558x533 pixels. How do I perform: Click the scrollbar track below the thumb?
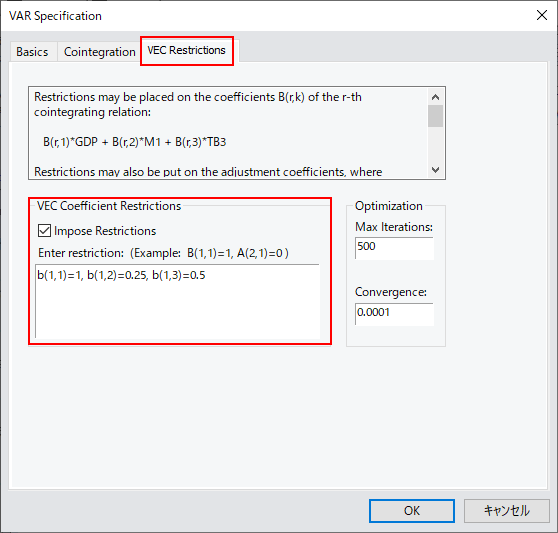[435, 145]
